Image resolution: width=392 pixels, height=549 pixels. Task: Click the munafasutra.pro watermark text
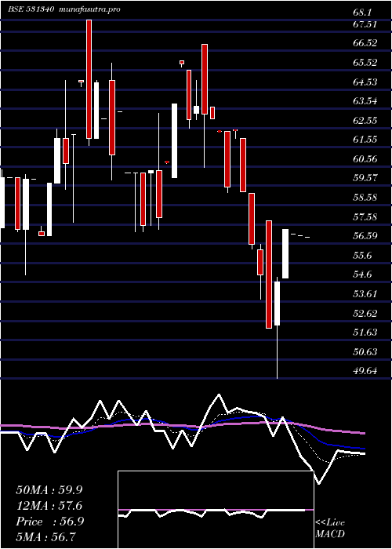click(89, 9)
